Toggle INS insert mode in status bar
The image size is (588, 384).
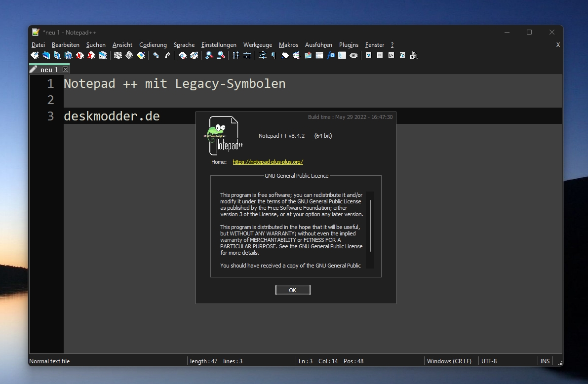(545, 361)
